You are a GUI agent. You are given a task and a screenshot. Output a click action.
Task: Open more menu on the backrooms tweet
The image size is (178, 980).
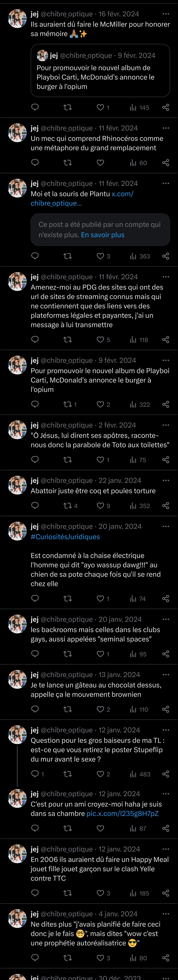point(165,619)
